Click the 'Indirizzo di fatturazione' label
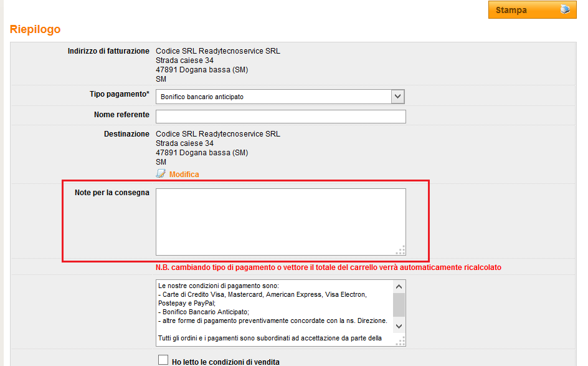 [x=108, y=51]
